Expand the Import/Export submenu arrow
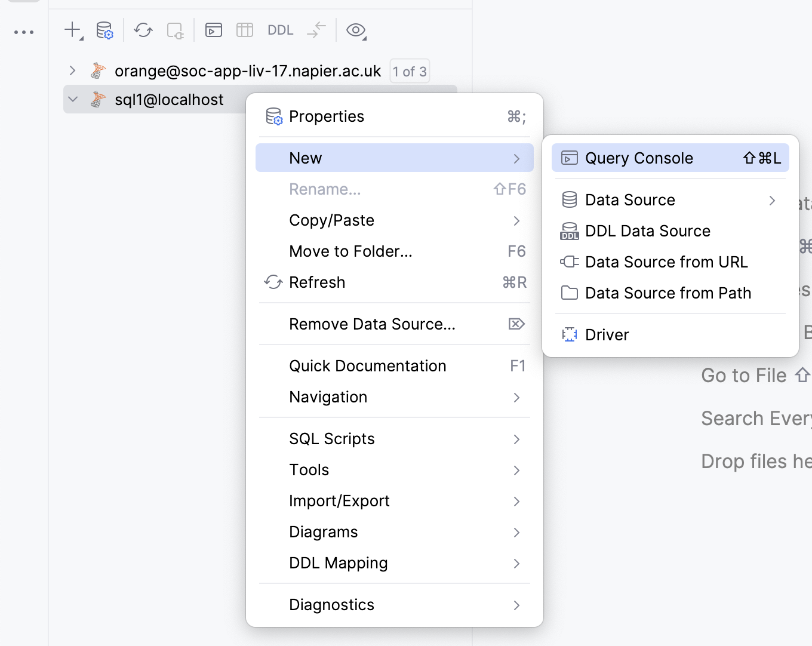812x646 pixels. (516, 502)
